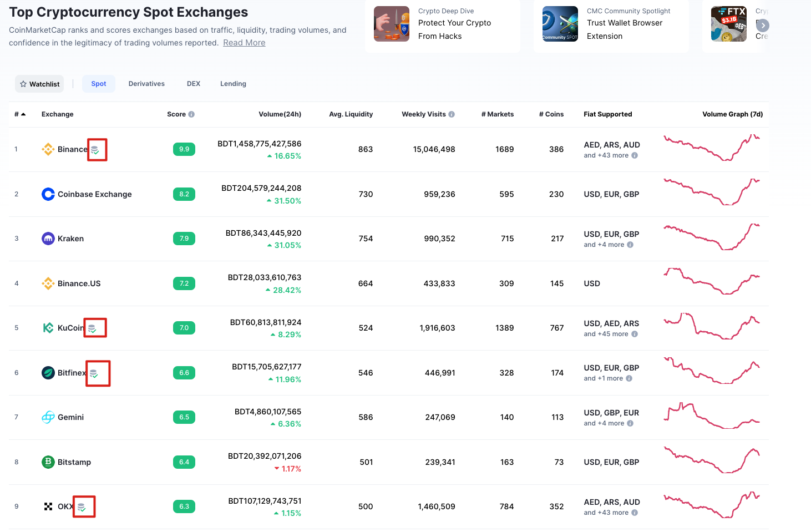
Task: Click the Volume Graph (7d) column header
Action: coord(733,114)
